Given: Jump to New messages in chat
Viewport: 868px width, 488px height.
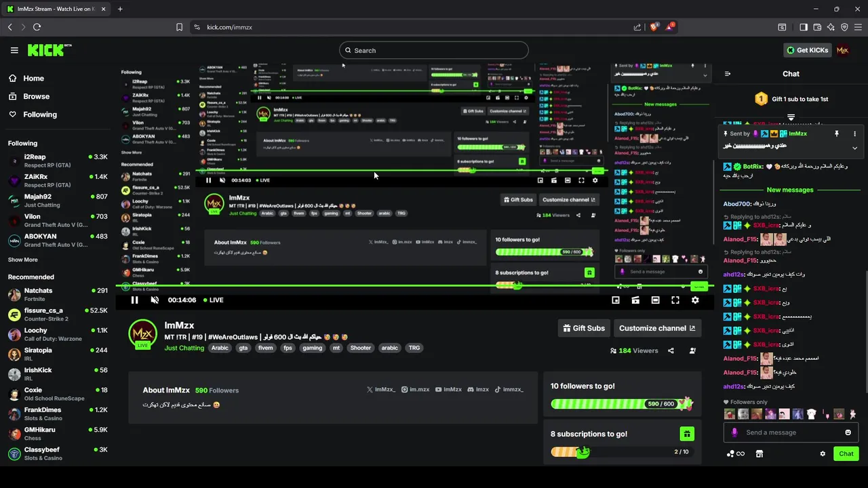Looking at the screenshot, I should (789, 190).
